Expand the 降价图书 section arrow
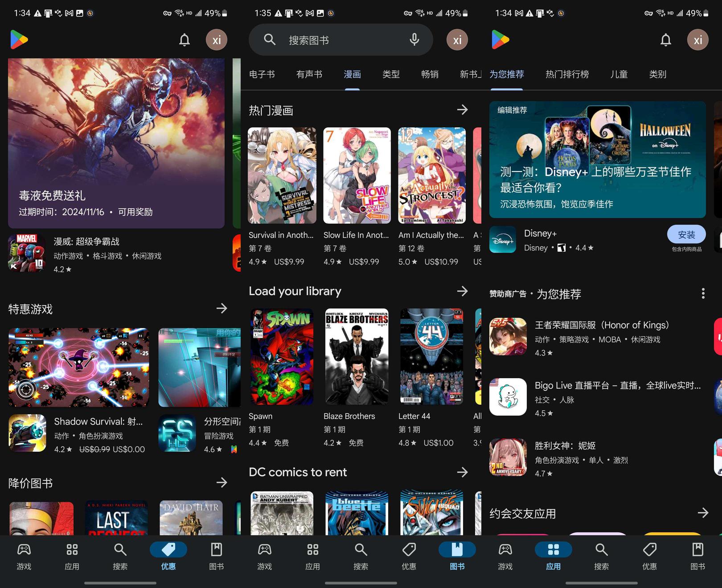This screenshot has width=722, height=588. click(x=222, y=482)
